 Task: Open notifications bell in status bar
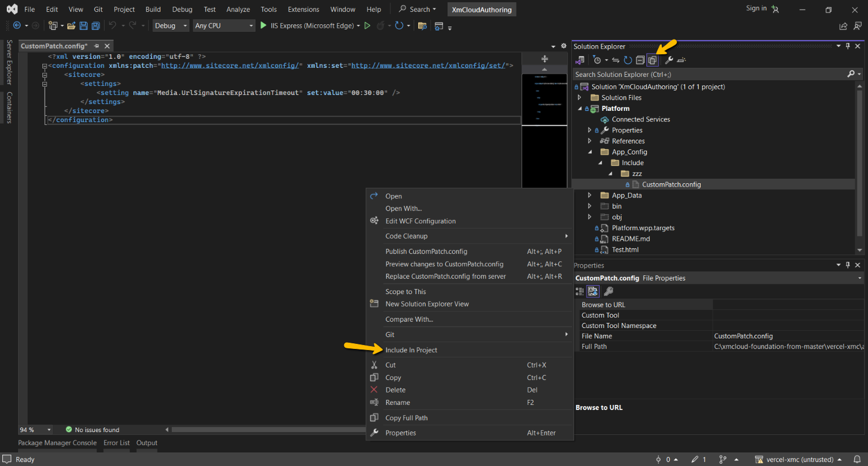[x=857, y=459]
